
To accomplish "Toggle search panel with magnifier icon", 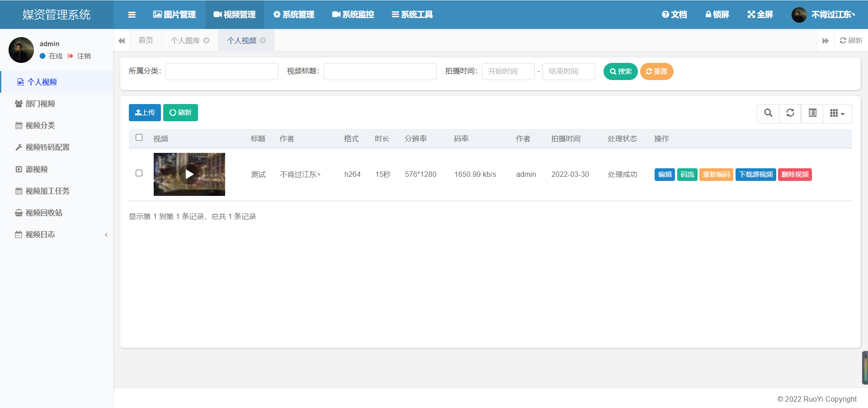I will pyautogui.click(x=768, y=113).
